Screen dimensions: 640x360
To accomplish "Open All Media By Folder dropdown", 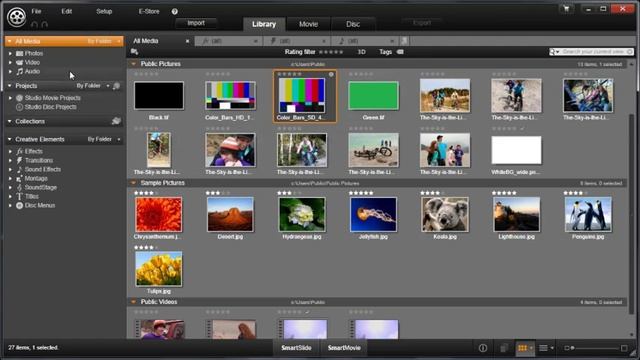I will (x=104, y=41).
